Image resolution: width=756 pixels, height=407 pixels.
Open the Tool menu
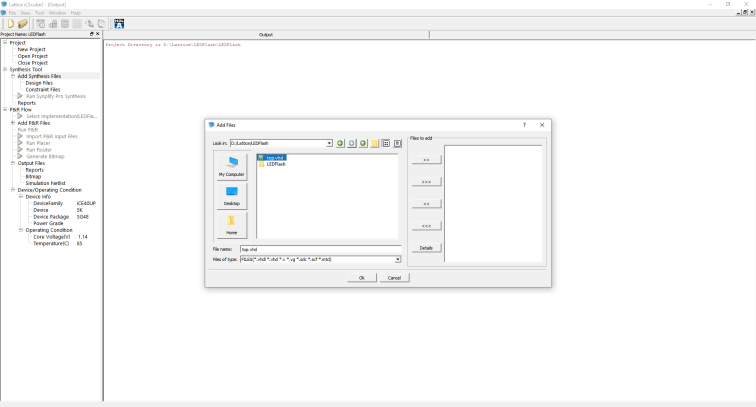coord(39,12)
